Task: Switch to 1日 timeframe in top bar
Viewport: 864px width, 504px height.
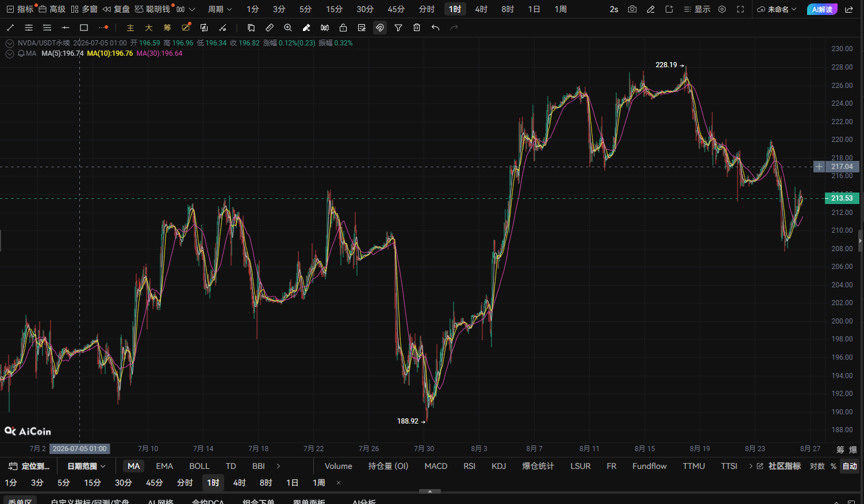Action: pos(534,9)
